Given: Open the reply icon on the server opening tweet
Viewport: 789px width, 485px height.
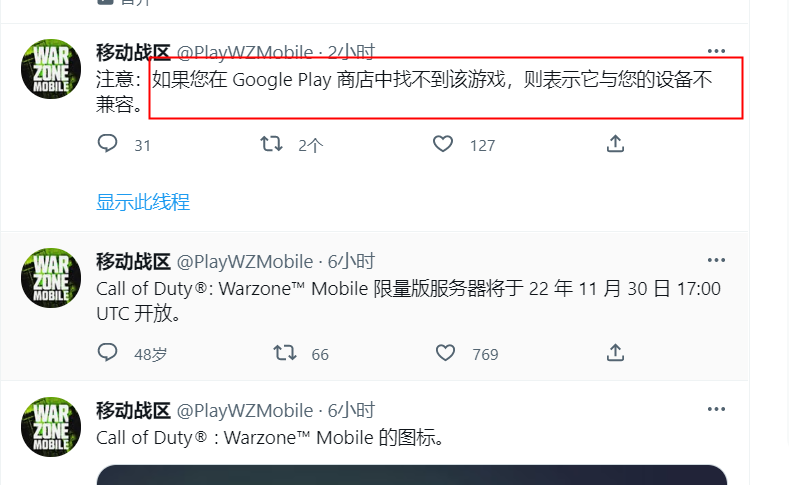Looking at the screenshot, I should point(107,353).
